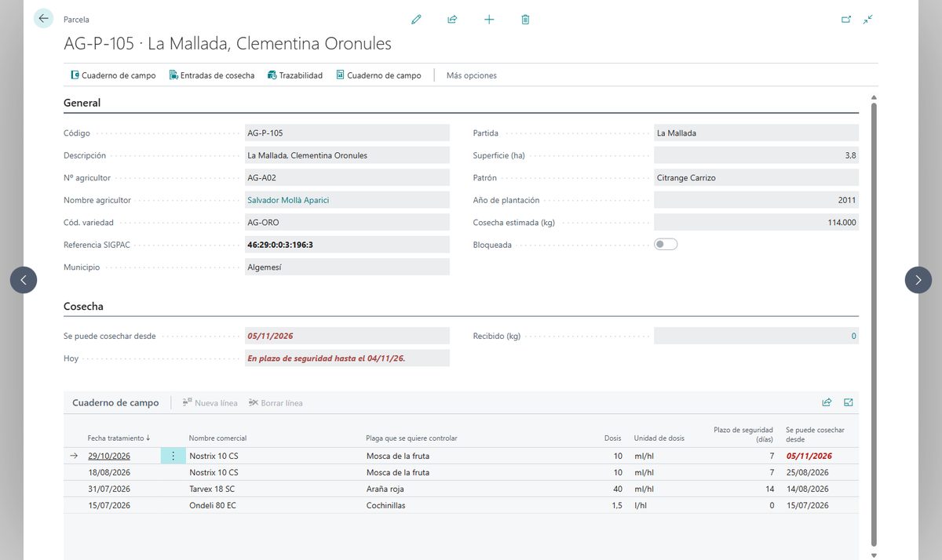The image size is (942, 560).
Task: Click the Hoy safety period message field
Action: [x=347, y=358]
